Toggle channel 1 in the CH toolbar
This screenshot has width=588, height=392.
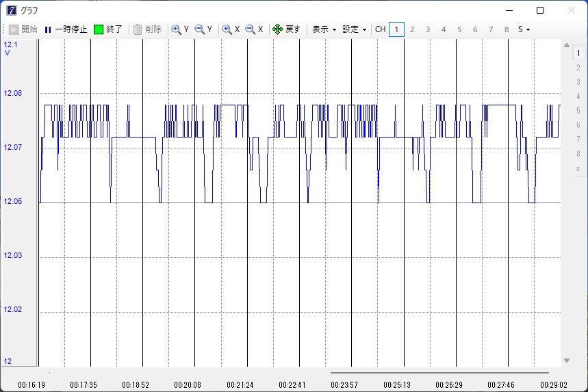396,29
